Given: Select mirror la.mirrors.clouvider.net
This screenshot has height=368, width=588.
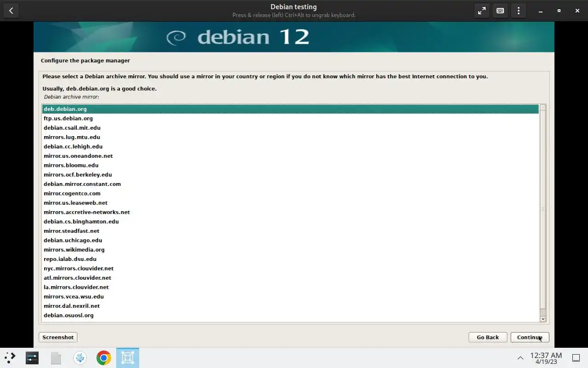Looking at the screenshot, I should pos(290,287).
